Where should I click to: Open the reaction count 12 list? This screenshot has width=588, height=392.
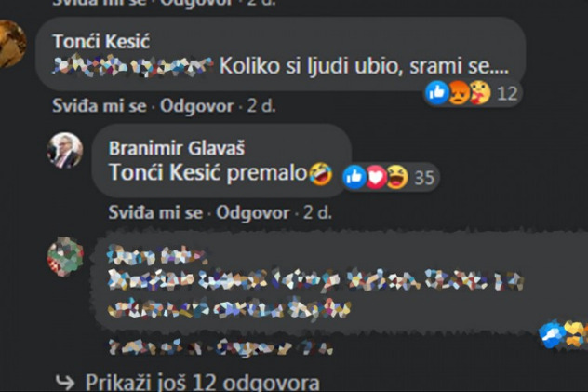tap(507, 93)
